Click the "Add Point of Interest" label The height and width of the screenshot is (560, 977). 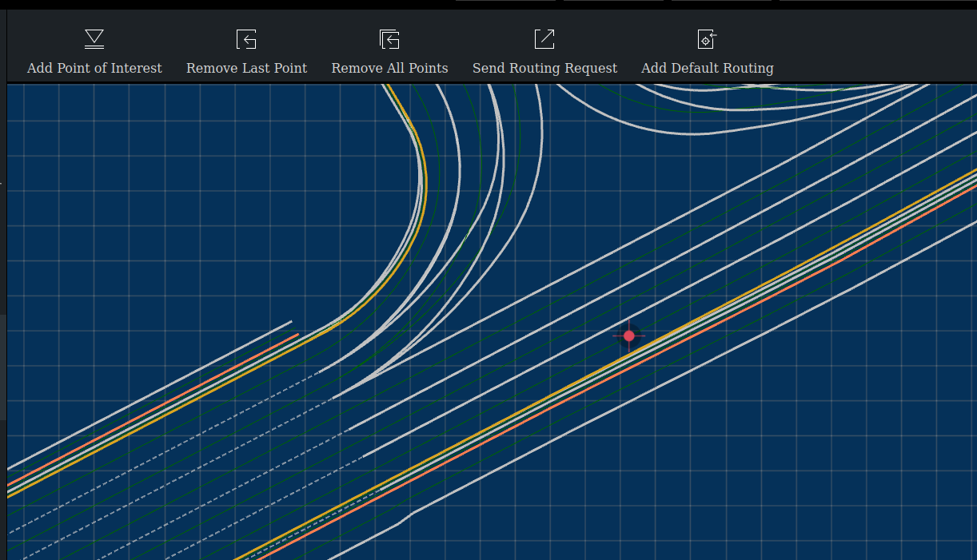point(94,68)
